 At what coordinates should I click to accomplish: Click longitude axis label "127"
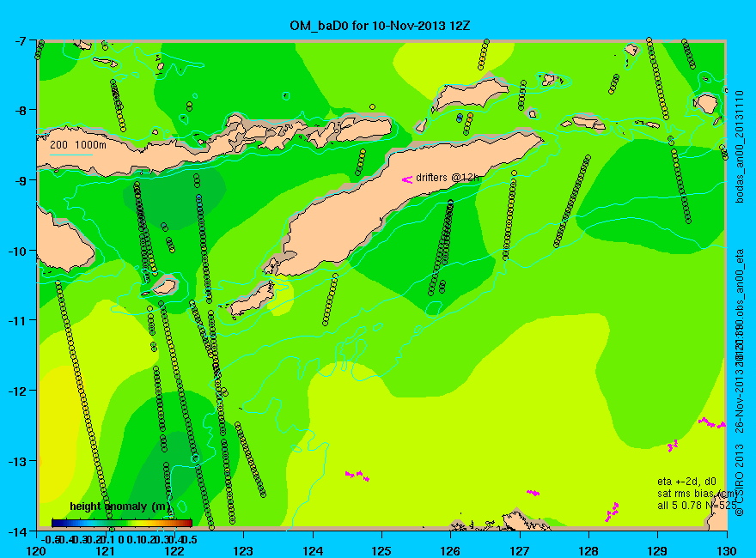(x=520, y=550)
